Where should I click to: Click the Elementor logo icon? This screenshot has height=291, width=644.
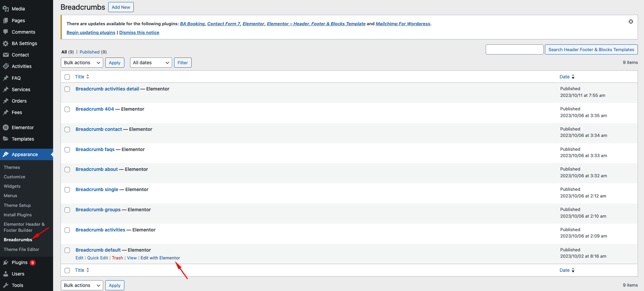point(6,128)
